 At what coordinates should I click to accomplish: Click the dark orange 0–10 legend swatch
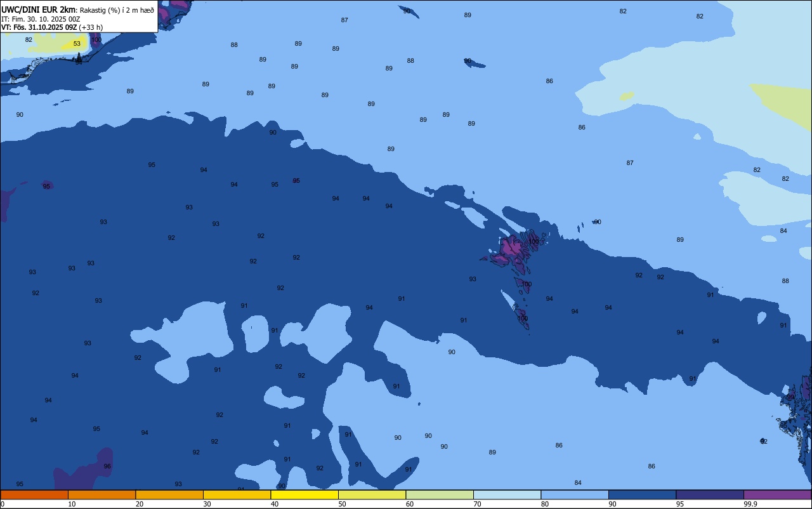click(x=34, y=494)
